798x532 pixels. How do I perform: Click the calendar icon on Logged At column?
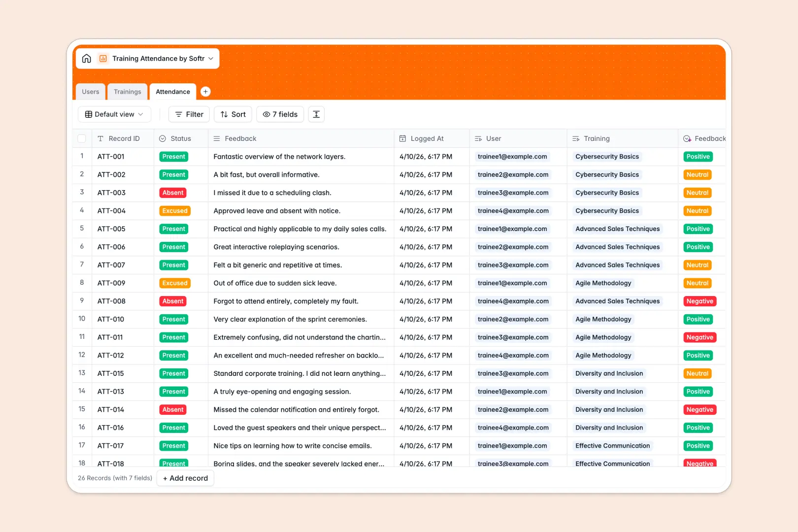point(402,138)
